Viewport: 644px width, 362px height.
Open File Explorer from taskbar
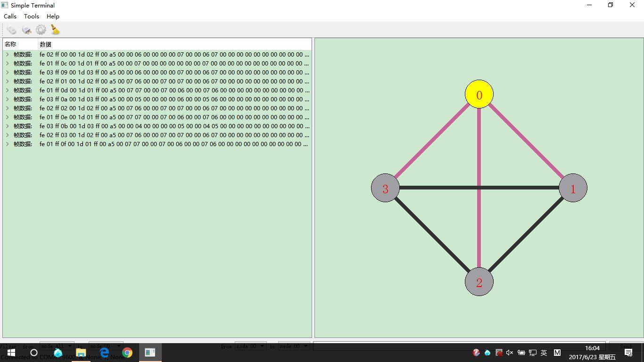click(81, 353)
